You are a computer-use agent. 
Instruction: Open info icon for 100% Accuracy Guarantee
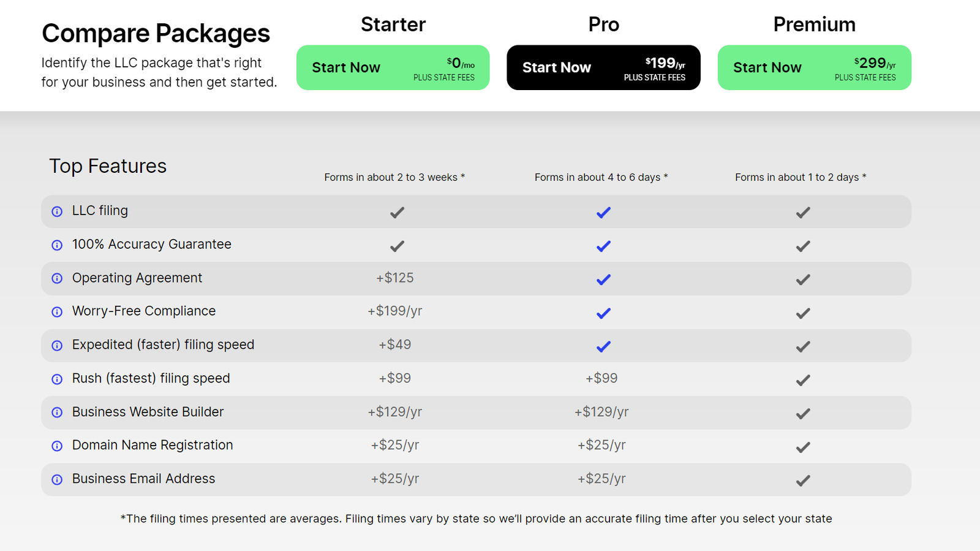click(x=57, y=245)
